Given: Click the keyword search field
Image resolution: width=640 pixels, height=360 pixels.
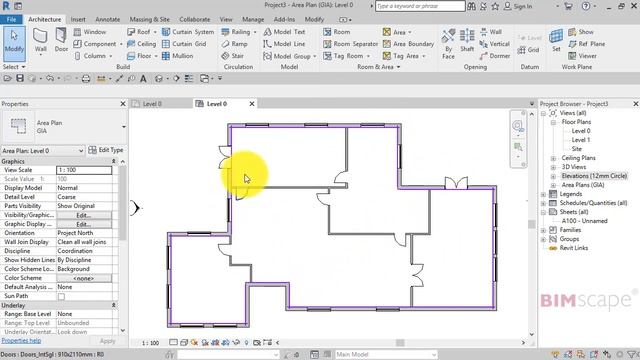Looking at the screenshot, I should tap(420, 6).
